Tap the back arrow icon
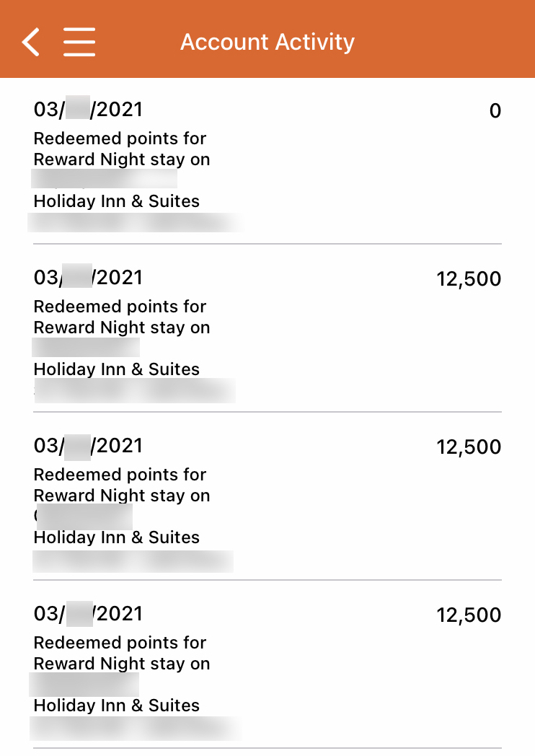535x756 pixels. tap(30, 42)
